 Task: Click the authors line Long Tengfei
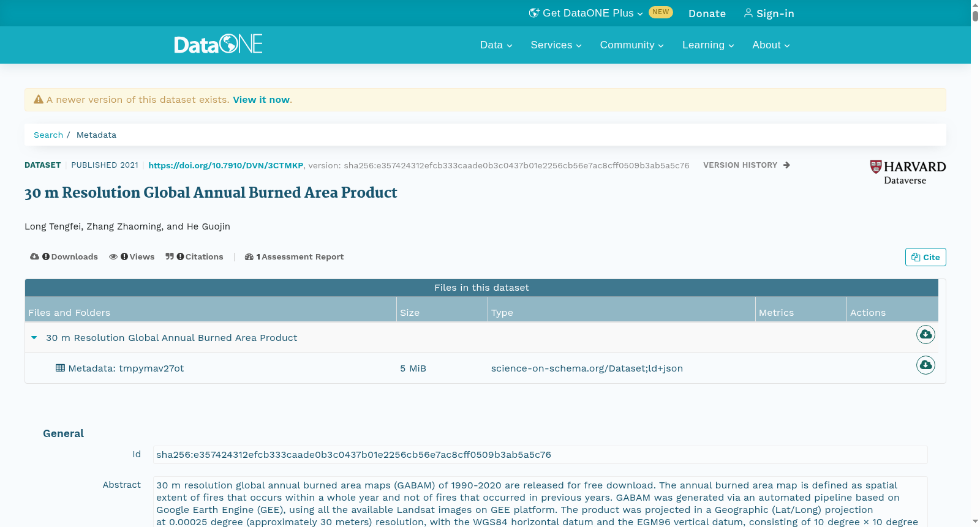[127, 226]
